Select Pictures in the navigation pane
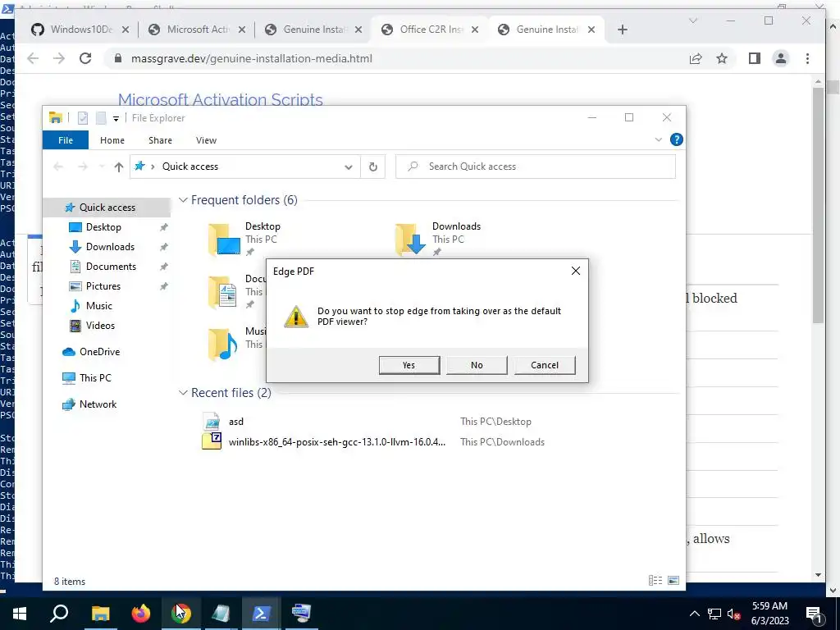Image resolution: width=840 pixels, height=630 pixels. click(103, 286)
